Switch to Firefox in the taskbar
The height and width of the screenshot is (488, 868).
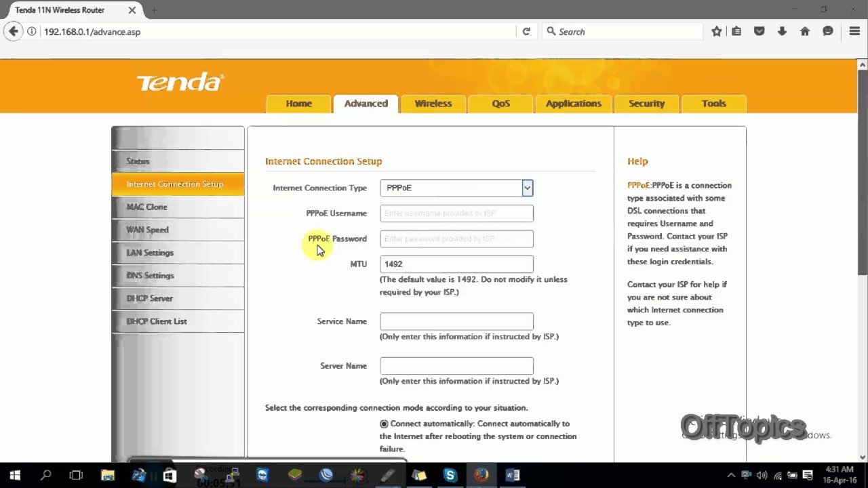(481, 475)
